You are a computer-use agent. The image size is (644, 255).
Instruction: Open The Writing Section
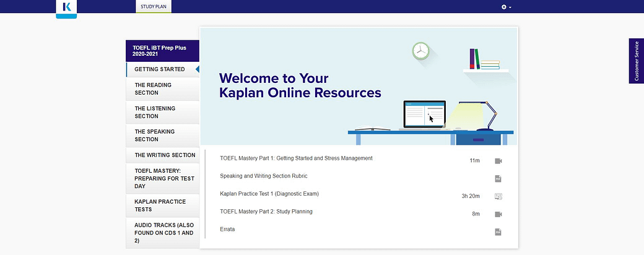(163, 155)
